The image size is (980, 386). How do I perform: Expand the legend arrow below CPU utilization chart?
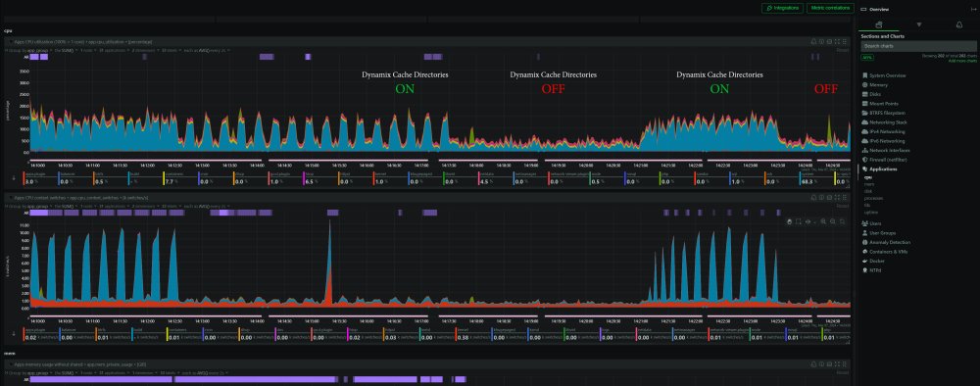coord(15,178)
